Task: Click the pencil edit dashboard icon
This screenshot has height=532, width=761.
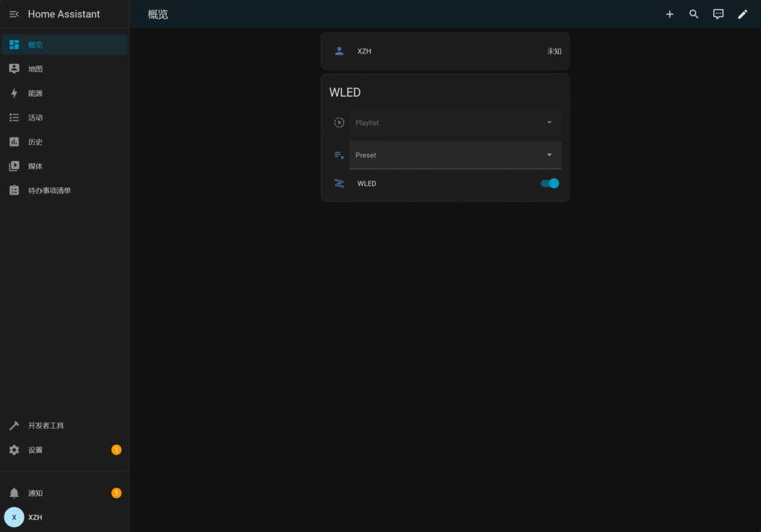Action: (742, 14)
